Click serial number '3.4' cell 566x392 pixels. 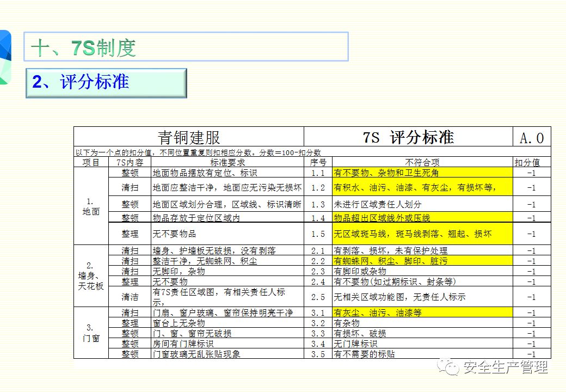click(x=318, y=344)
